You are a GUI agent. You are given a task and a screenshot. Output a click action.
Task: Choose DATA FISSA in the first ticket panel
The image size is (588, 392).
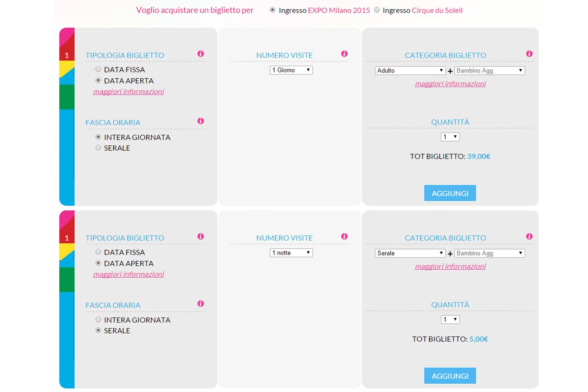(98, 69)
